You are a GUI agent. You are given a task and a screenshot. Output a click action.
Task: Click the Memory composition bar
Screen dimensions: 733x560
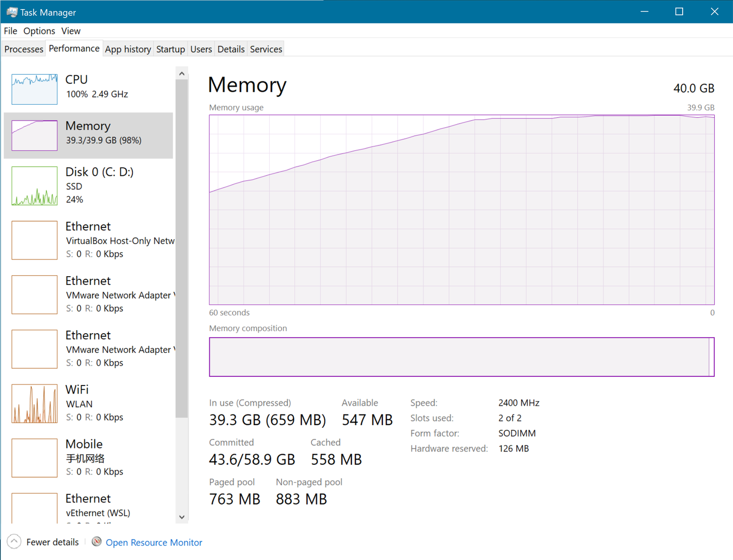click(462, 357)
